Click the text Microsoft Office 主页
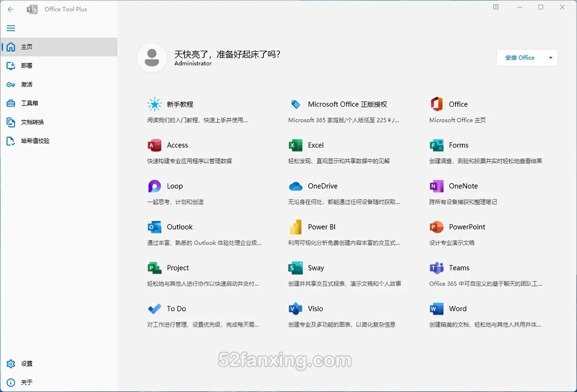Screen dimensions: 577x392 458,120
